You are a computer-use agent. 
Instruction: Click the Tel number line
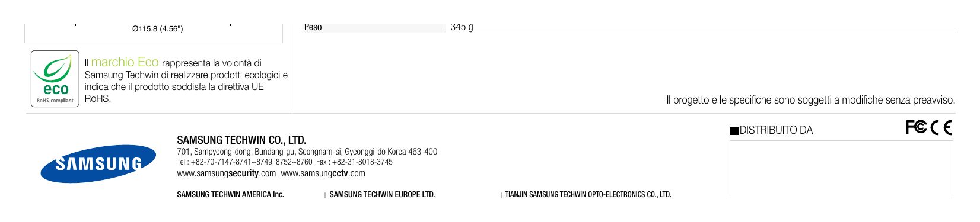[x=285, y=162]
